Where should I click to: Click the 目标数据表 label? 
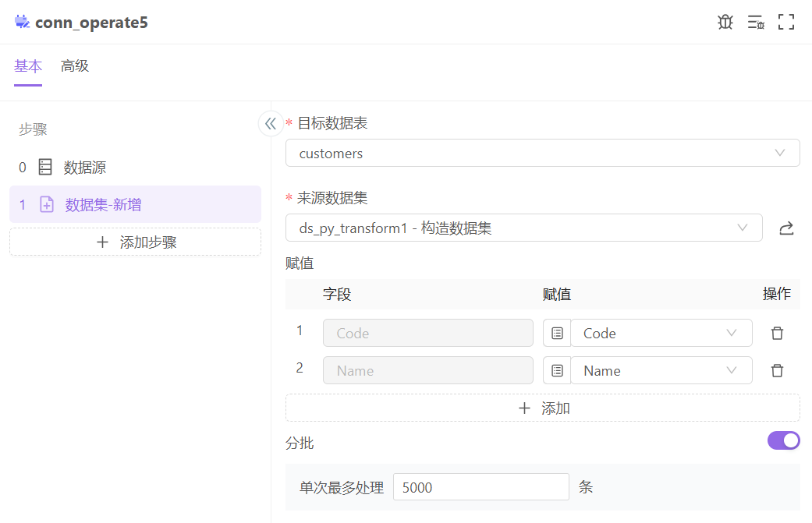pyautogui.click(x=332, y=123)
